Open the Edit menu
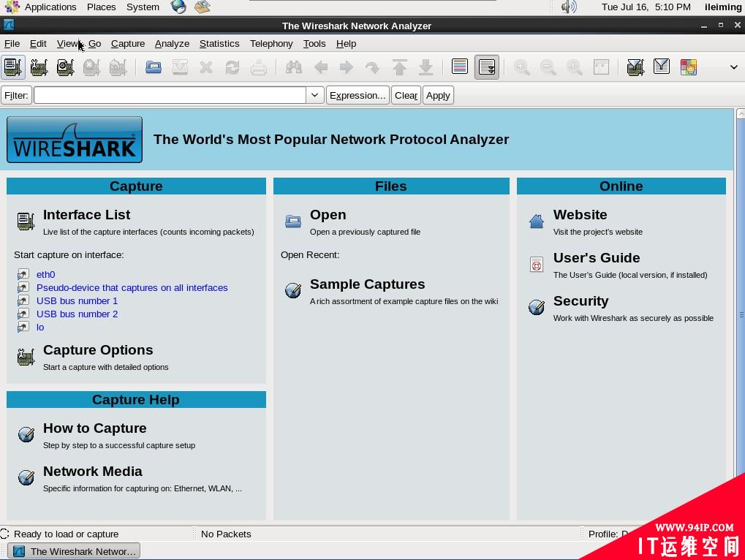Image resolution: width=745 pixels, height=560 pixels. (x=38, y=44)
